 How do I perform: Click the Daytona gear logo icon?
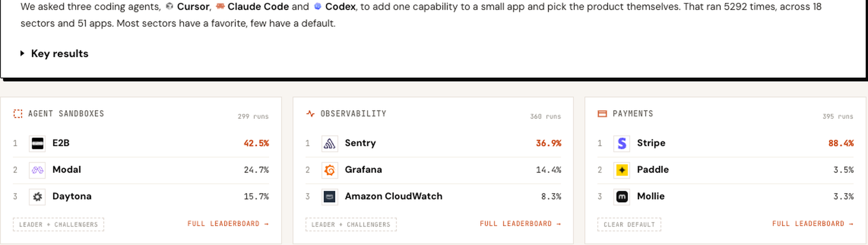click(x=37, y=197)
